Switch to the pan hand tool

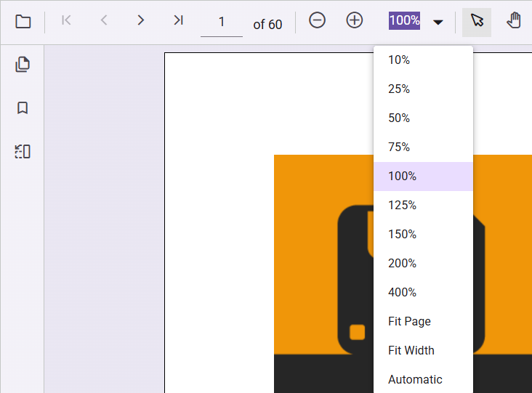[514, 21]
